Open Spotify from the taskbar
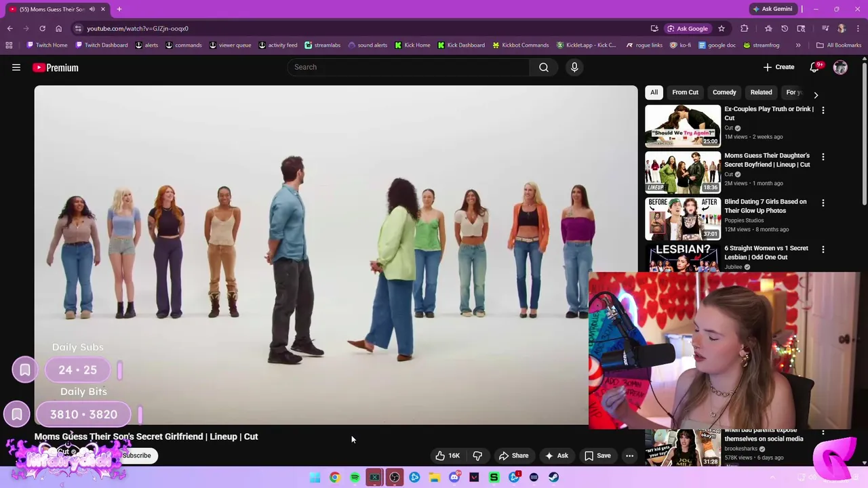The width and height of the screenshot is (868, 488). tap(355, 477)
